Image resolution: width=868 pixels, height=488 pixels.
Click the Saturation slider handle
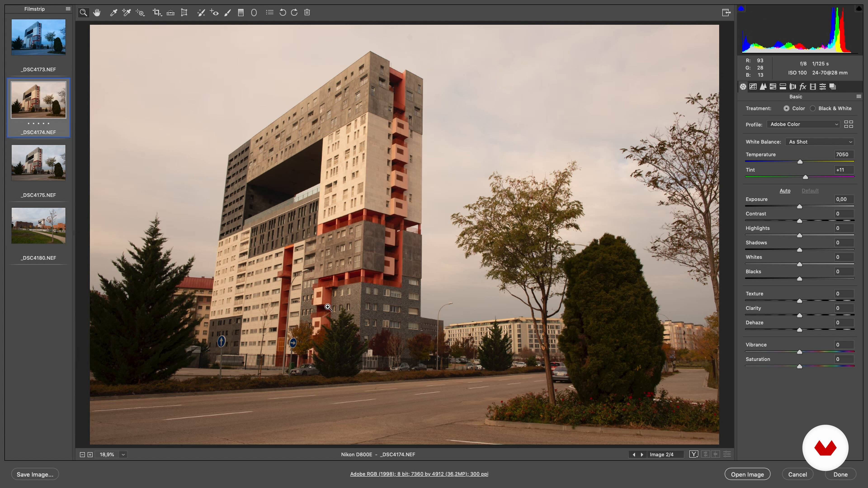(800, 366)
